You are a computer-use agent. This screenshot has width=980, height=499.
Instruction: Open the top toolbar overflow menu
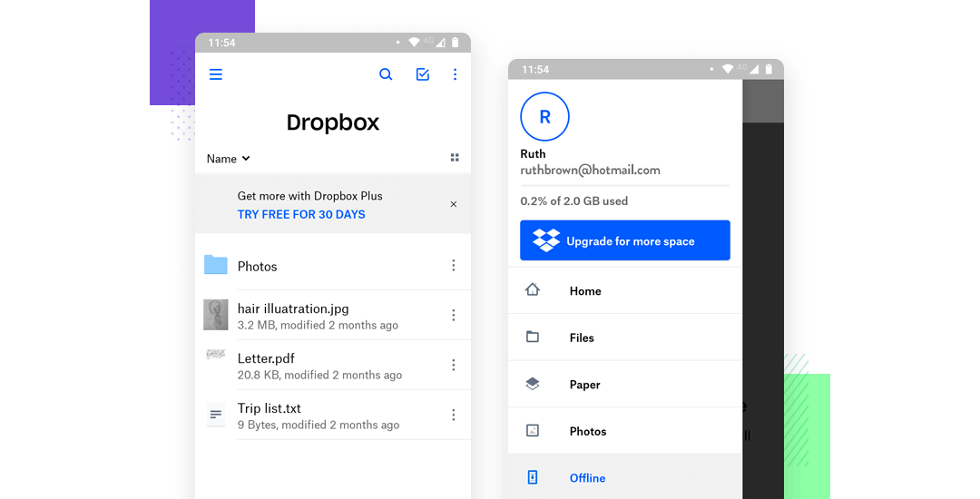click(455, 74)
